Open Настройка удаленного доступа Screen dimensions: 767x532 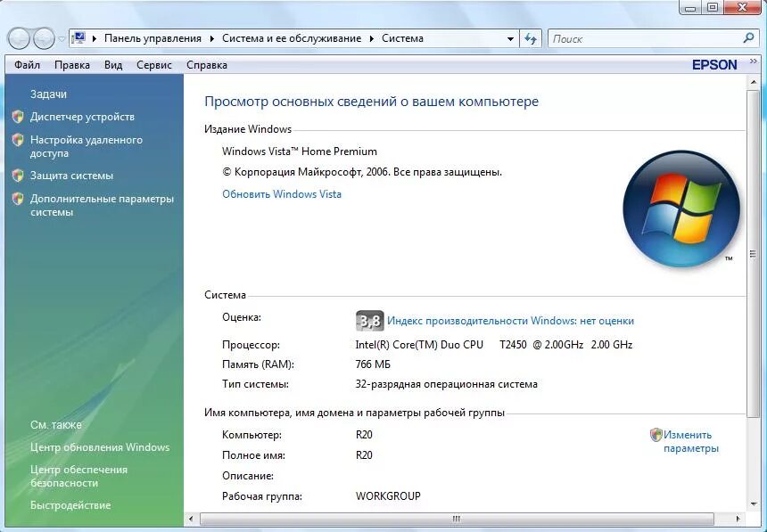[x=87, y=147]
